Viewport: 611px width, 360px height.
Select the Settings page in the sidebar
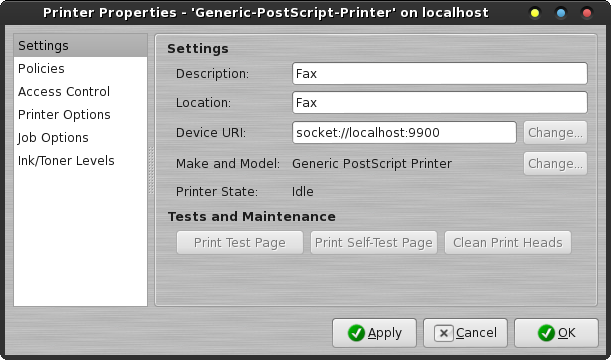pos(80,46)
